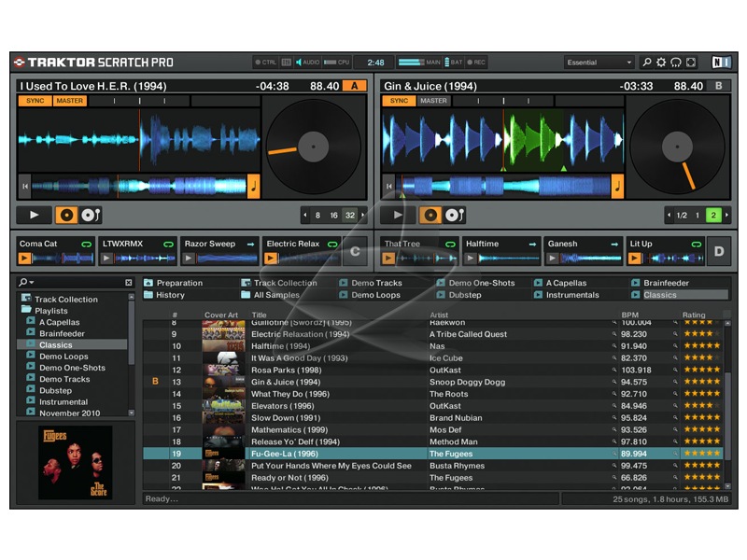This screenshot has width=747, height=560.
Task: Open the Essential layout dropdown
Action: point(599,63)
